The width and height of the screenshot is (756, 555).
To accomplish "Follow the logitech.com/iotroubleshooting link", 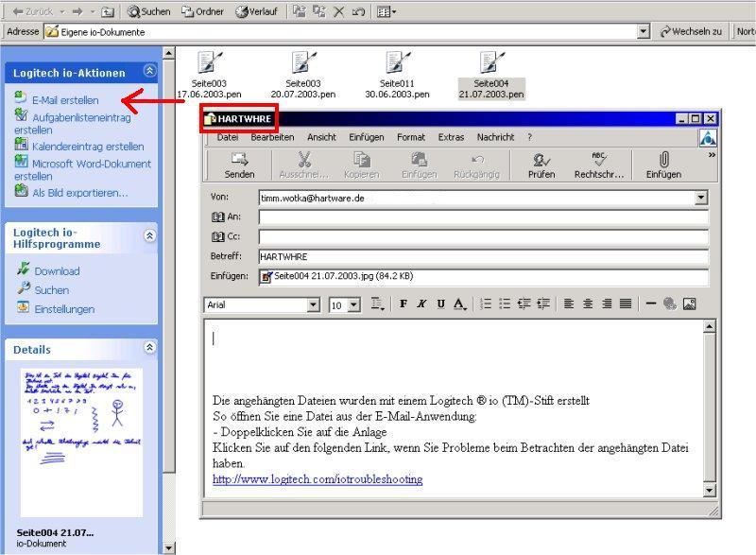I will coord(318,479).
